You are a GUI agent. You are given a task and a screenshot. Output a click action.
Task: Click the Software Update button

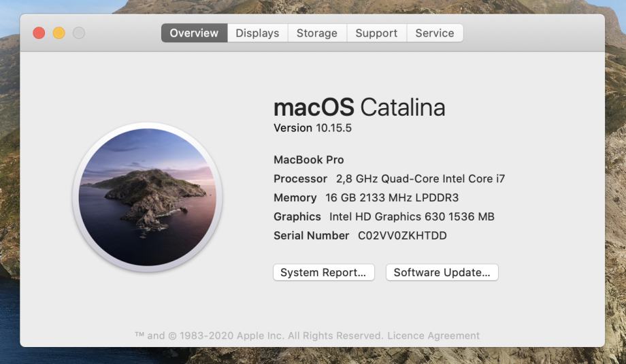click(x=442, y=273)
